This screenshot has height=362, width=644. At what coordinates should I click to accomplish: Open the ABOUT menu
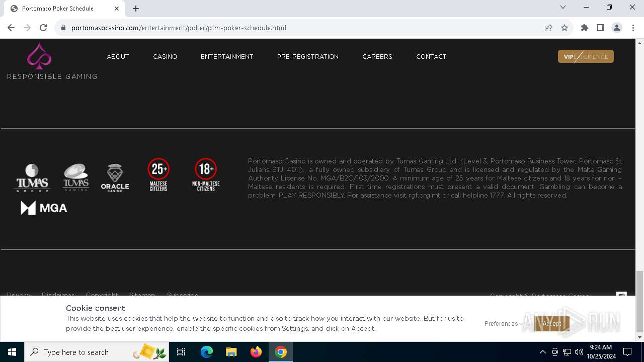[118, 57]
